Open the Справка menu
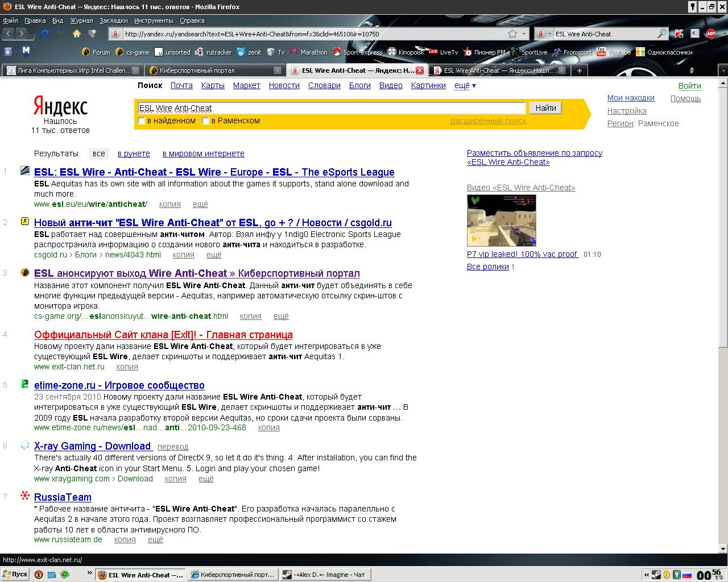 [x=192, y=20]
